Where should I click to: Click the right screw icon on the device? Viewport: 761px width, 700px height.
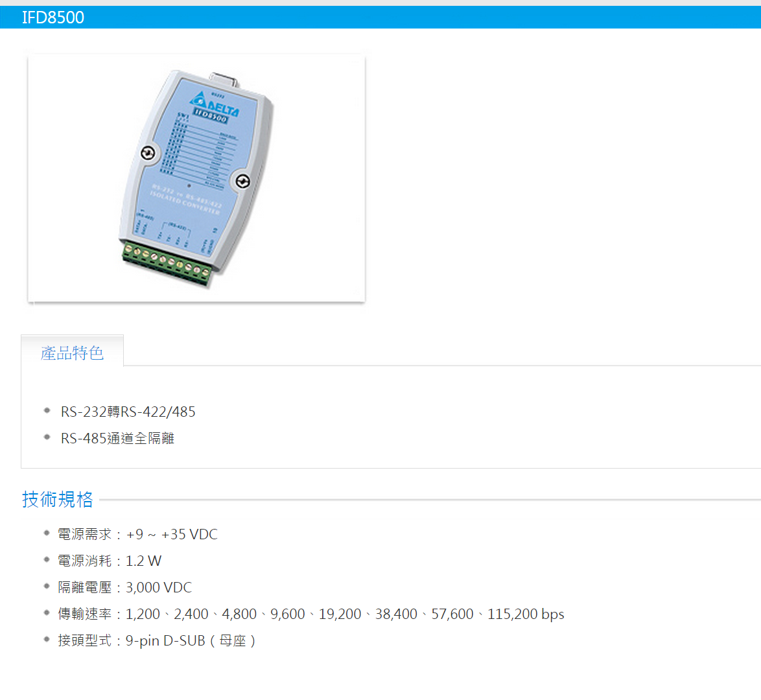point(242,181)
